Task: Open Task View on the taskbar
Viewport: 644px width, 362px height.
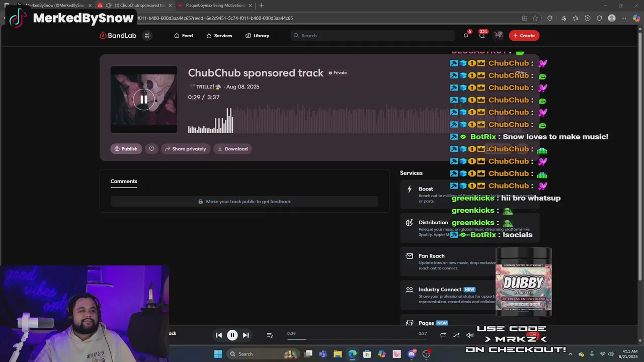Action: 308,354
